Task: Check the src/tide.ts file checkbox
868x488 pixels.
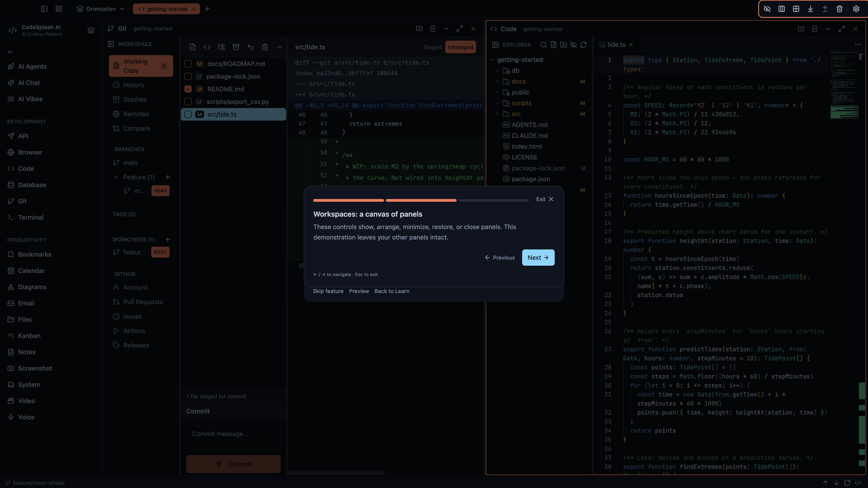Action: [188, 114]
